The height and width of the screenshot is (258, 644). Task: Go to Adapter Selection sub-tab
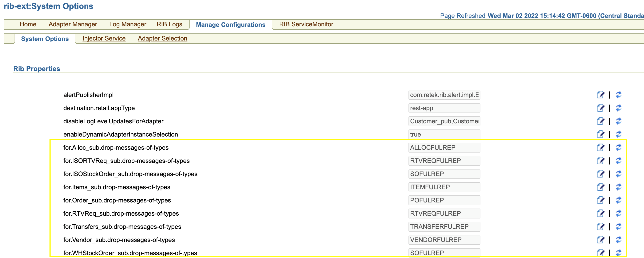coord(162,38)
